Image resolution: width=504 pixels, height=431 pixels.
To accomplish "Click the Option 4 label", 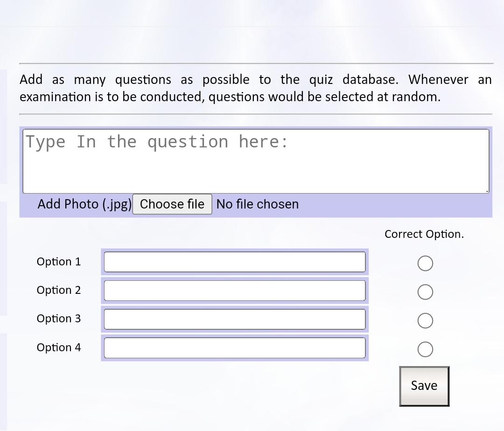I will pos(59,348).
